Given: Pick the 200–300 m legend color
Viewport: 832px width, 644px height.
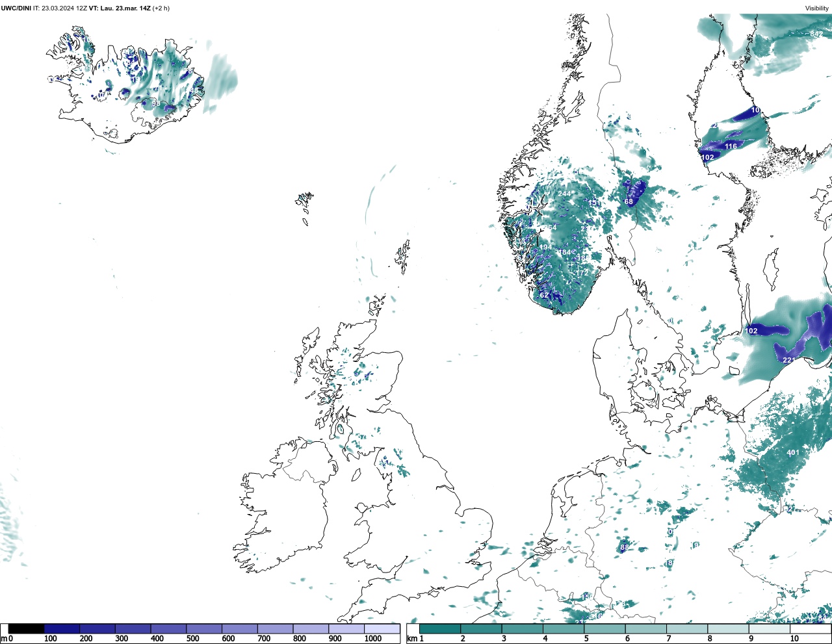Looking at the screenshot, I should pos(97,628).
